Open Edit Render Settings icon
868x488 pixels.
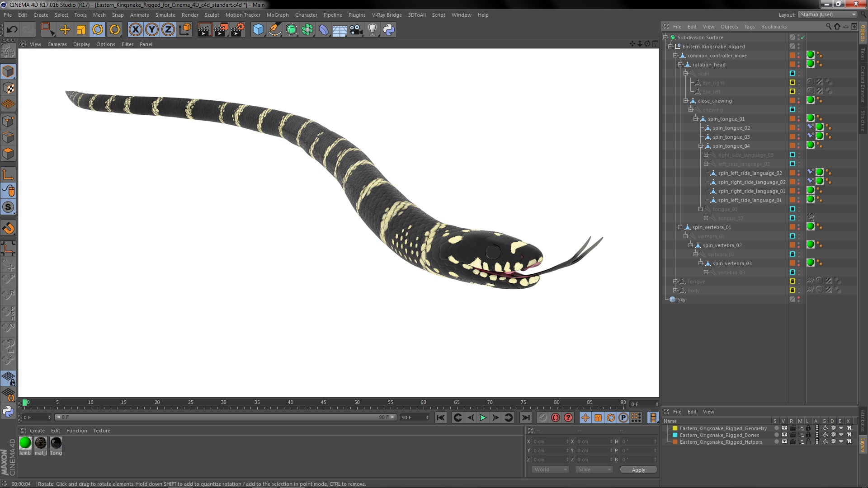click(x=238, y=30)
